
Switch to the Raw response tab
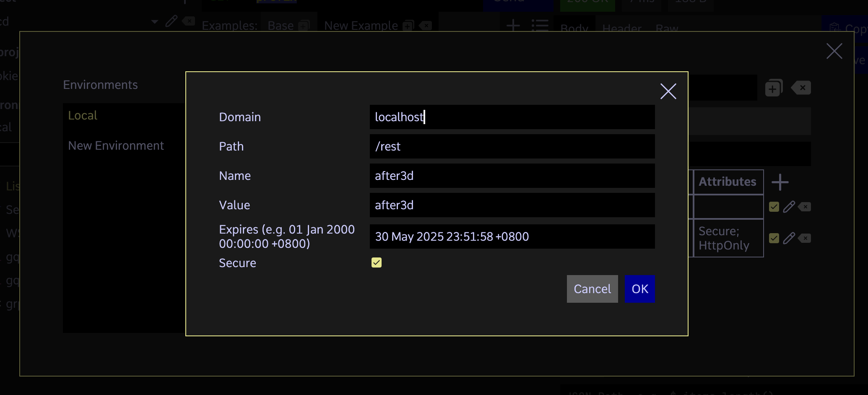(667, 28)
